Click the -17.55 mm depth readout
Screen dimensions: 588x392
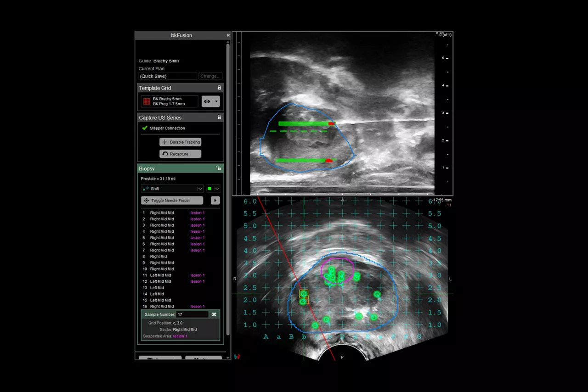click(442, 200)
